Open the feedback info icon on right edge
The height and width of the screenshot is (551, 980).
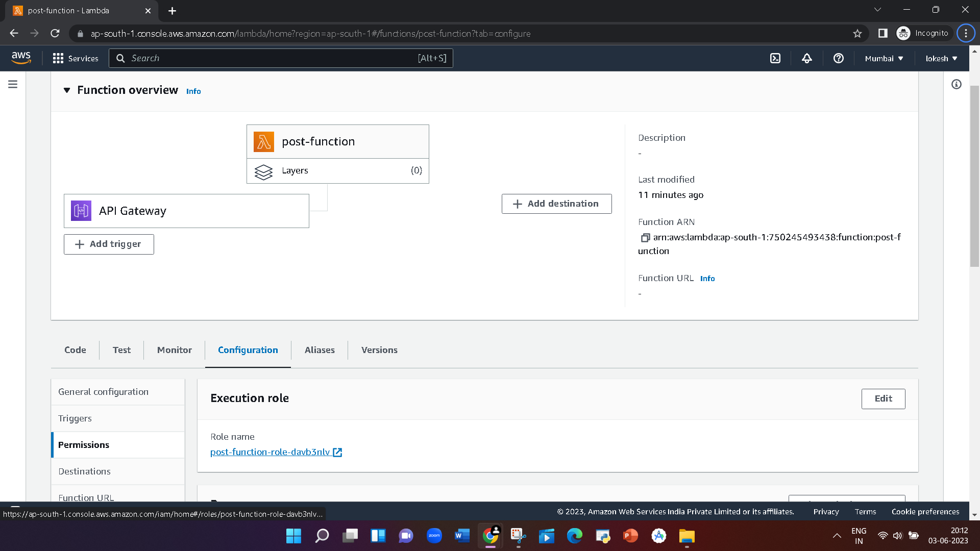tap(957, 85)
